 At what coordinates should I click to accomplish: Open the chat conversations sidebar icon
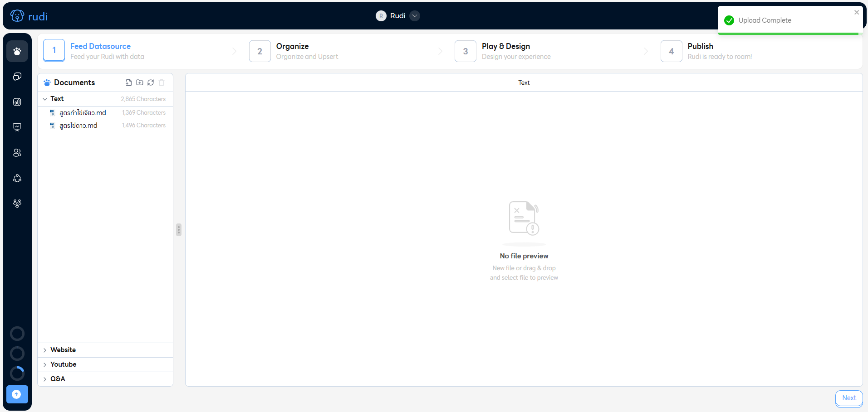(x=17, y=76)
